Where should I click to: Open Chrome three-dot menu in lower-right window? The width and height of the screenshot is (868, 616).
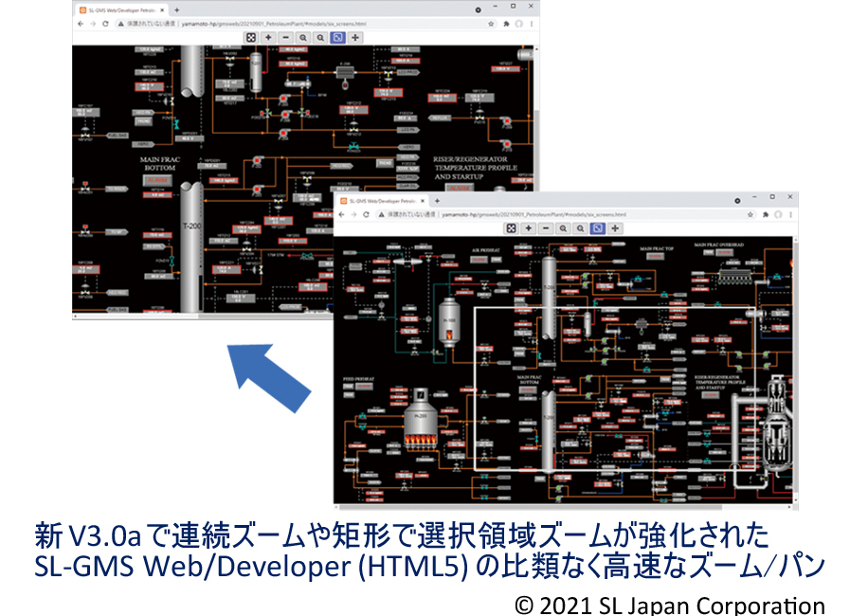click(790, 214)
